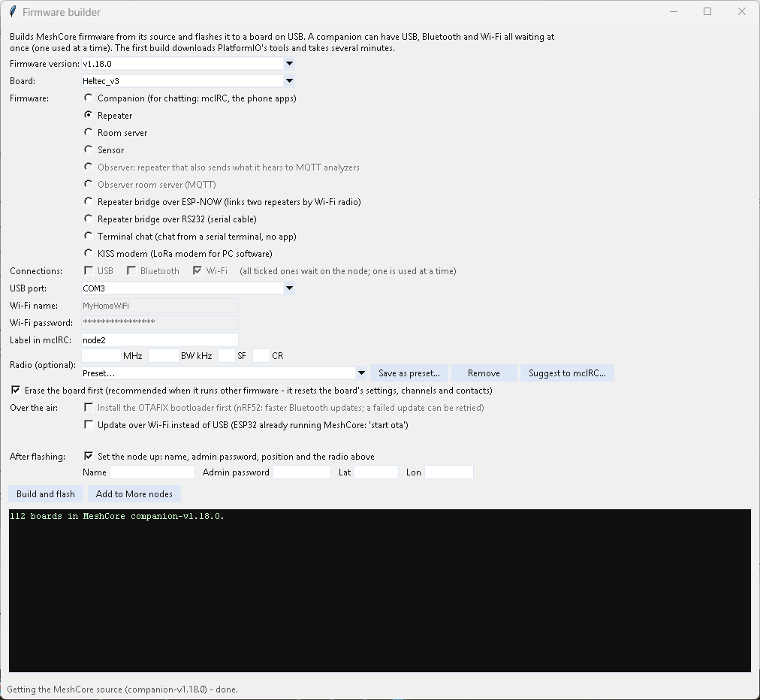Maximize the Firmware builder window
The height and width of the screenshot is (700, 760).
pos(707,11)
